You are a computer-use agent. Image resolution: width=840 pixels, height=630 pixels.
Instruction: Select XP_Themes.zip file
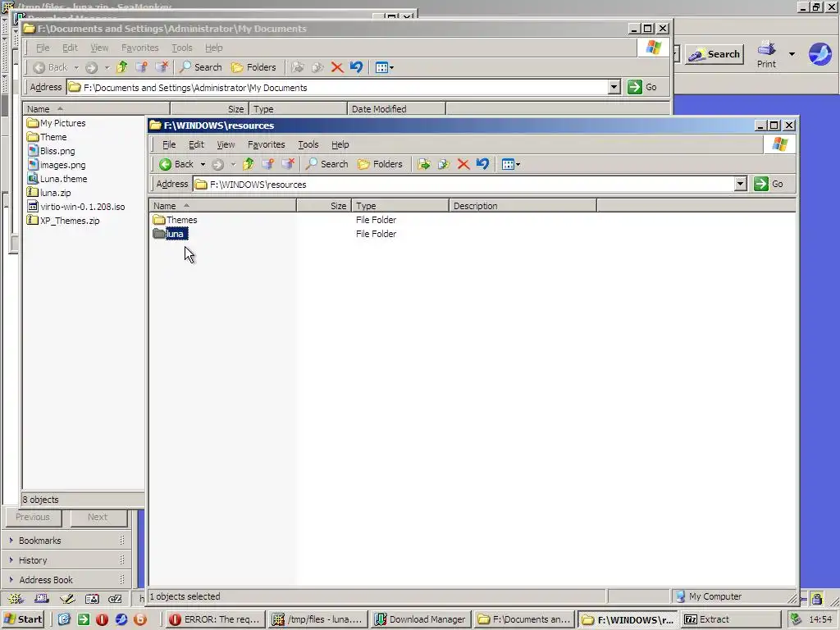coord(63,221)
